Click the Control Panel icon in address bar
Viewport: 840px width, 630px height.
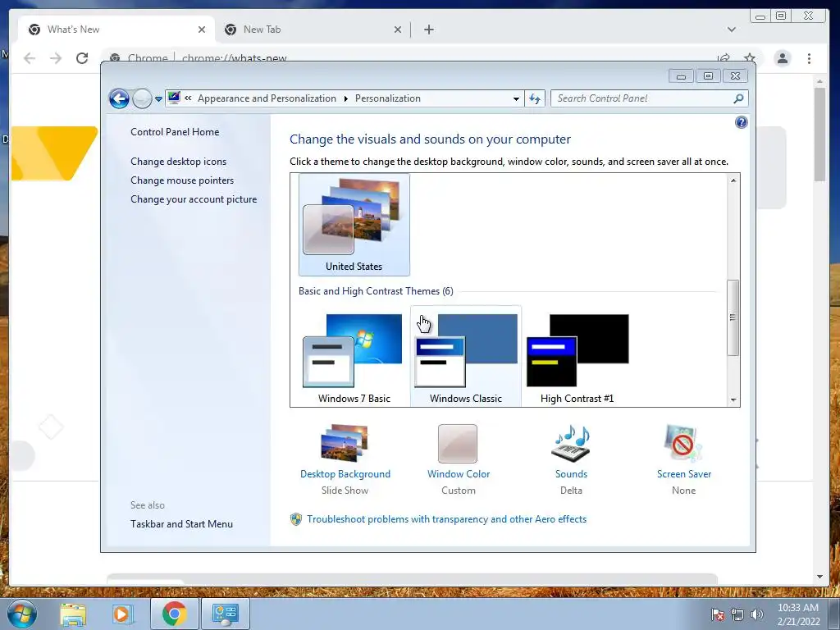(x=174, y=98)
